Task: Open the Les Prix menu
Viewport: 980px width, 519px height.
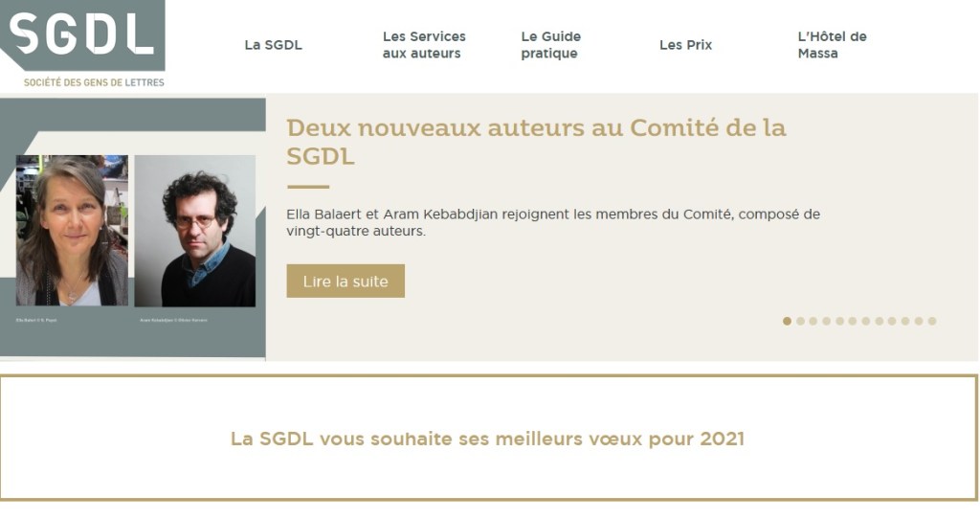Action: (685, 45)
